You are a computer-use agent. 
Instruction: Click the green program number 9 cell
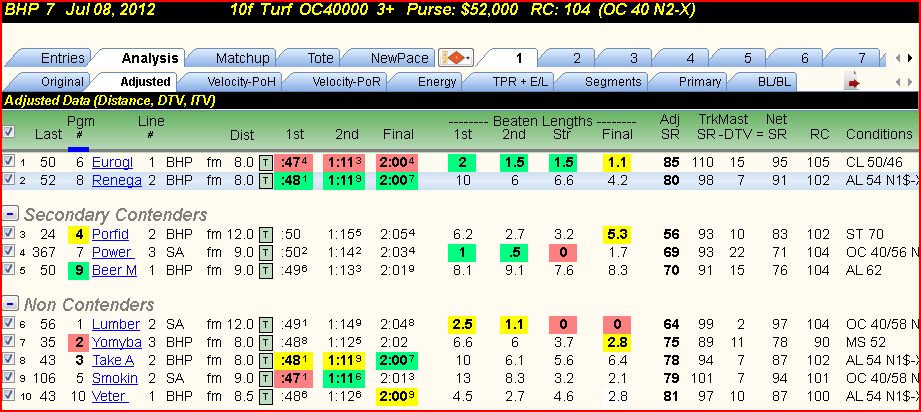tap(77, 271)
